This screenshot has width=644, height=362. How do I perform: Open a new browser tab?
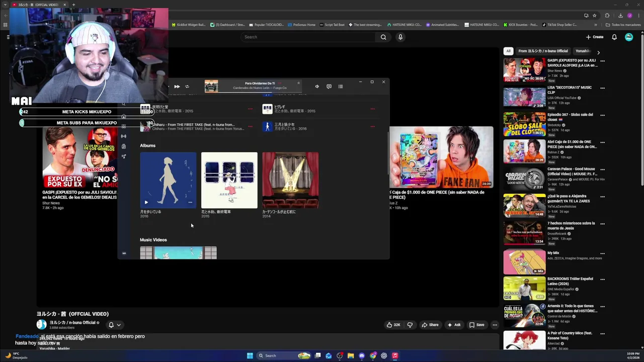tap(73, 5)
